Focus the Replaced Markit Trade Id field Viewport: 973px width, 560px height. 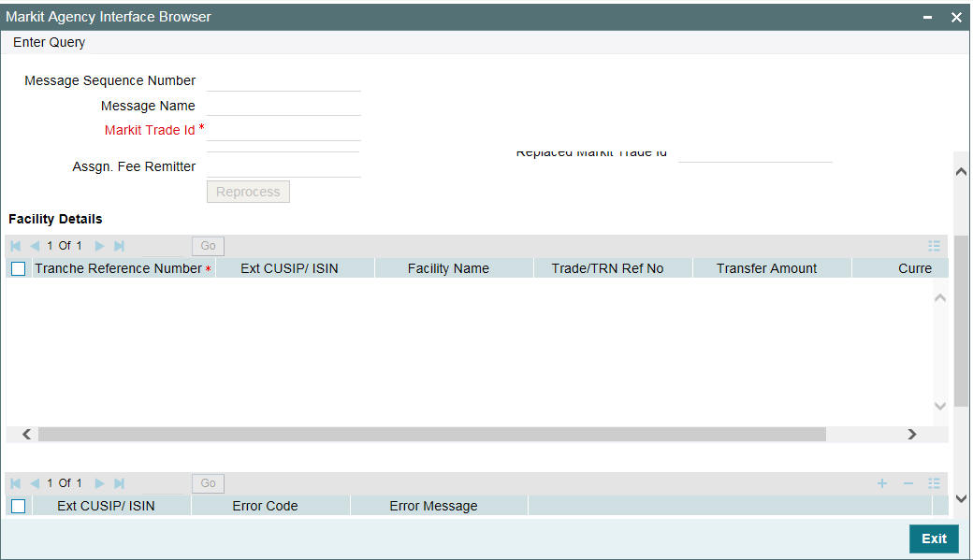coord(755,155)
